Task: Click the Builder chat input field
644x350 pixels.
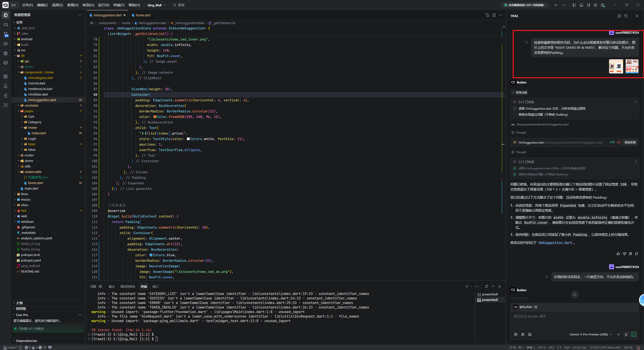Action: pos(574,319)
